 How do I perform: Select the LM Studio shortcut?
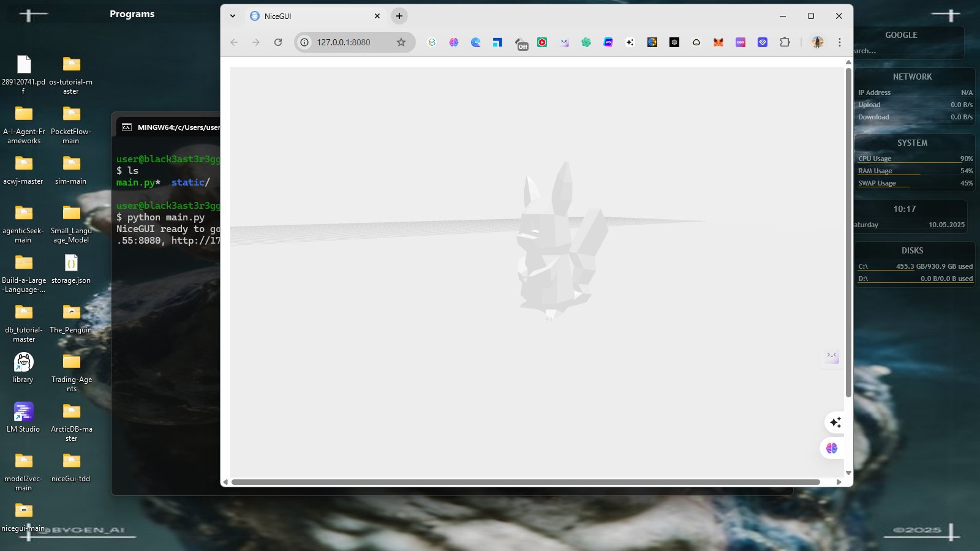pos(23,418)
